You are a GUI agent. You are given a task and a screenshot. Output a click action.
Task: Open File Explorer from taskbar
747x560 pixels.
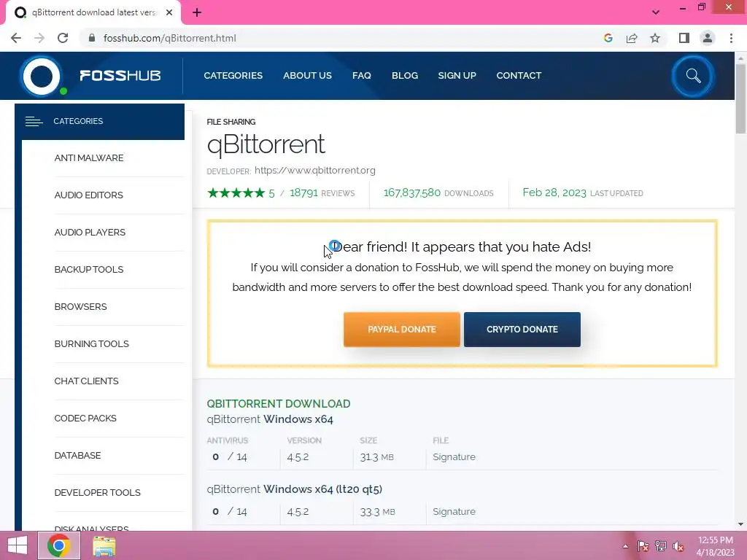[104, 546]
